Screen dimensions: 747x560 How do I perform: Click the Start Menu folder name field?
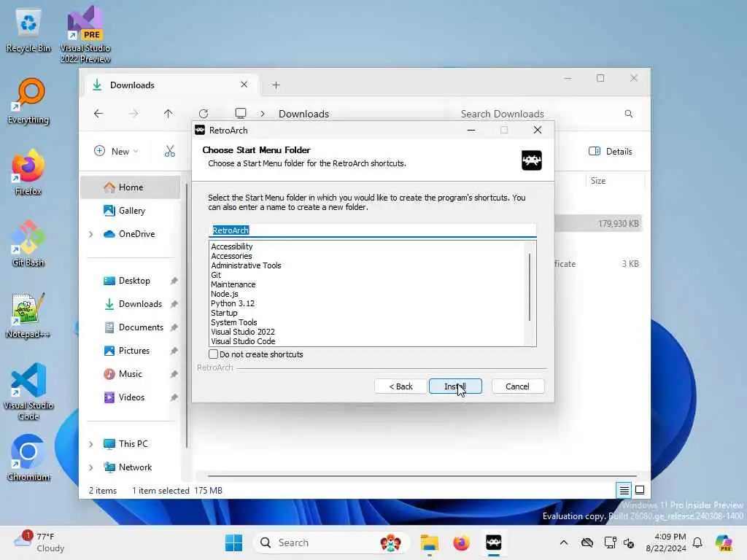pos(373,230)
